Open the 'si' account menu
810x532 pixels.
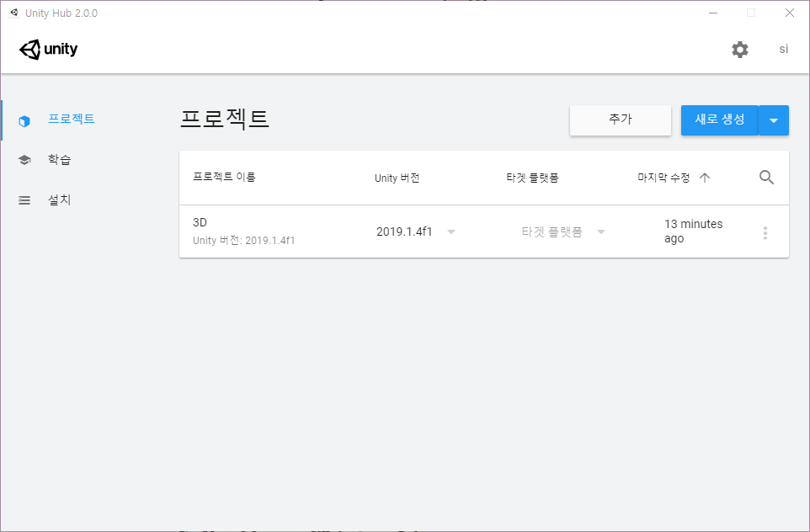[784, 49]
